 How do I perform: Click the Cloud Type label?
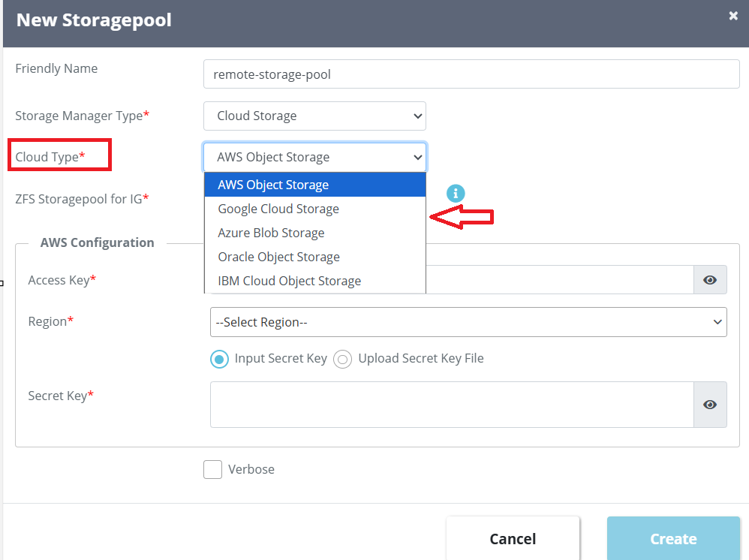coord(50,157)
